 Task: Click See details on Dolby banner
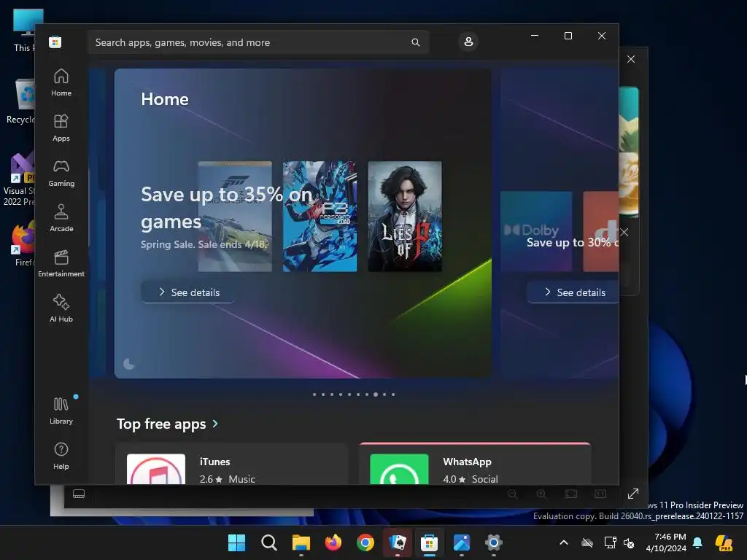click(x=573, y=292)
